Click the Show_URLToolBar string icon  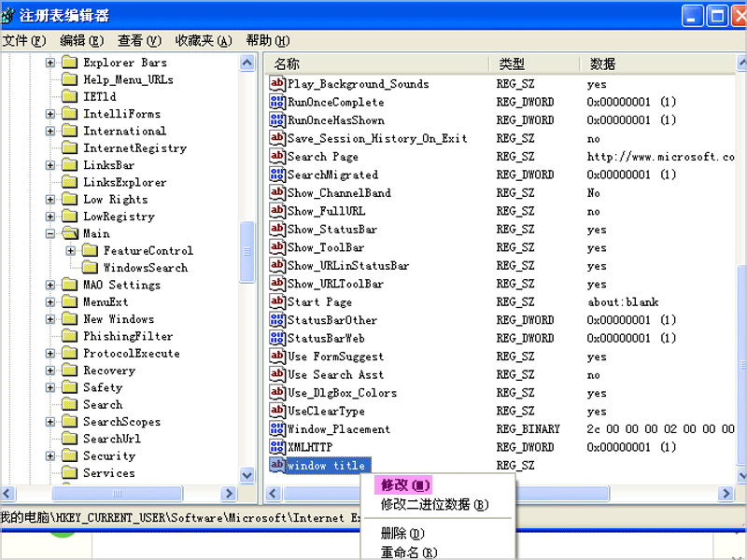coord(276,284)
